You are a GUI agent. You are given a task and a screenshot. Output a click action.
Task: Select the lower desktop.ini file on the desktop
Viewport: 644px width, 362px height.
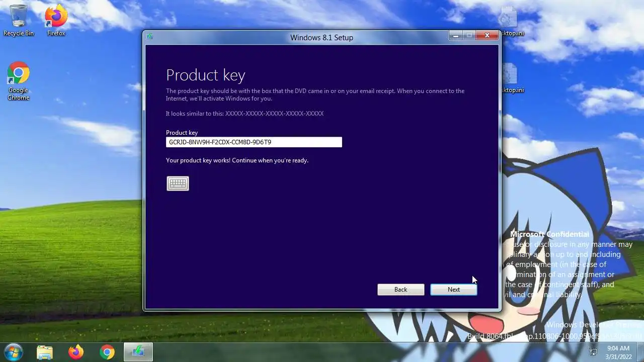tap(510, 79)
